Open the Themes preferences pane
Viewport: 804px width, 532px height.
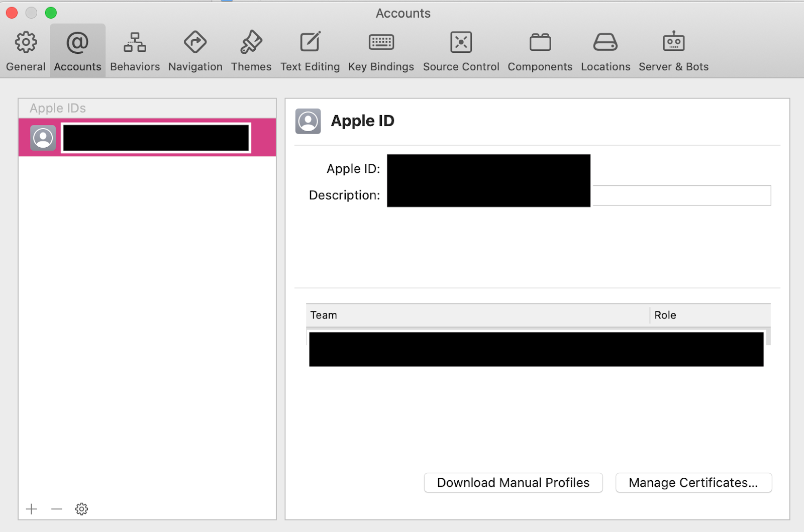(251, 51)
